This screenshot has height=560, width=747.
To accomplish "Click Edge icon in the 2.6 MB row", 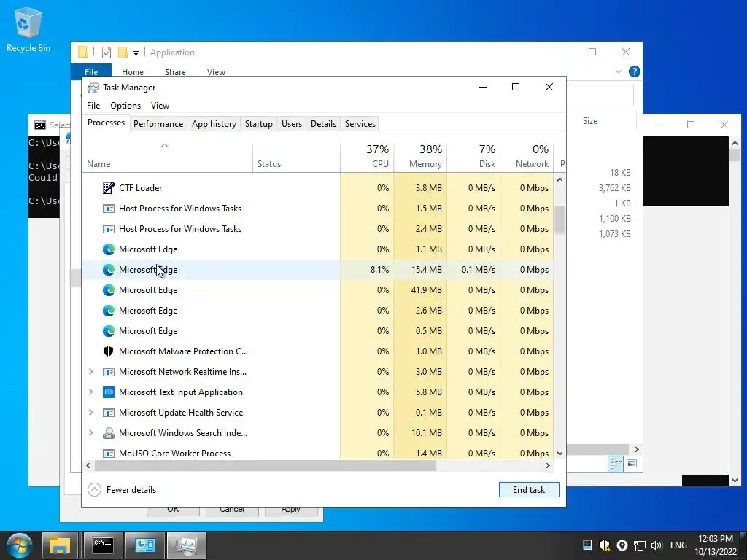I will click(x=109, y=311).
